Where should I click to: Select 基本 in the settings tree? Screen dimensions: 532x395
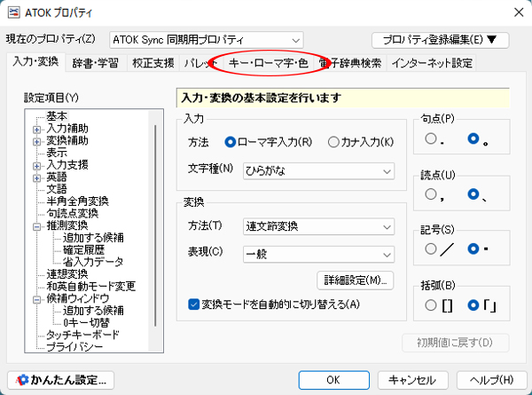(57, 116)
